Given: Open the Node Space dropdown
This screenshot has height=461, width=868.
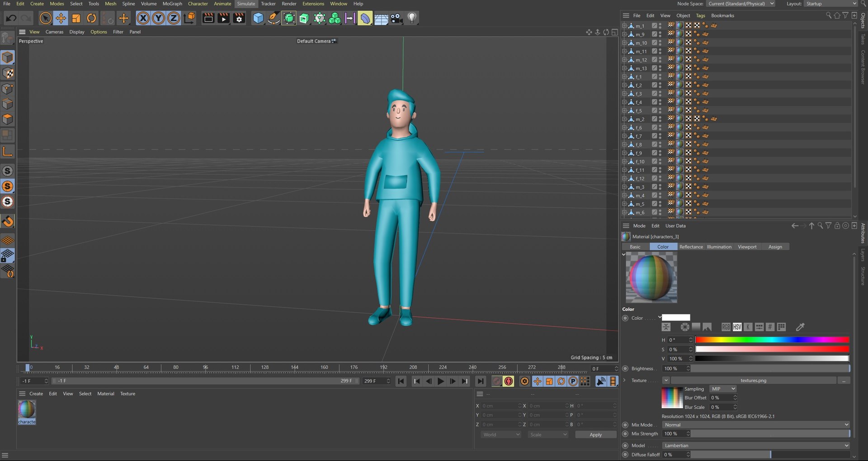Looking at the screenshot, I should coord(741,4).
